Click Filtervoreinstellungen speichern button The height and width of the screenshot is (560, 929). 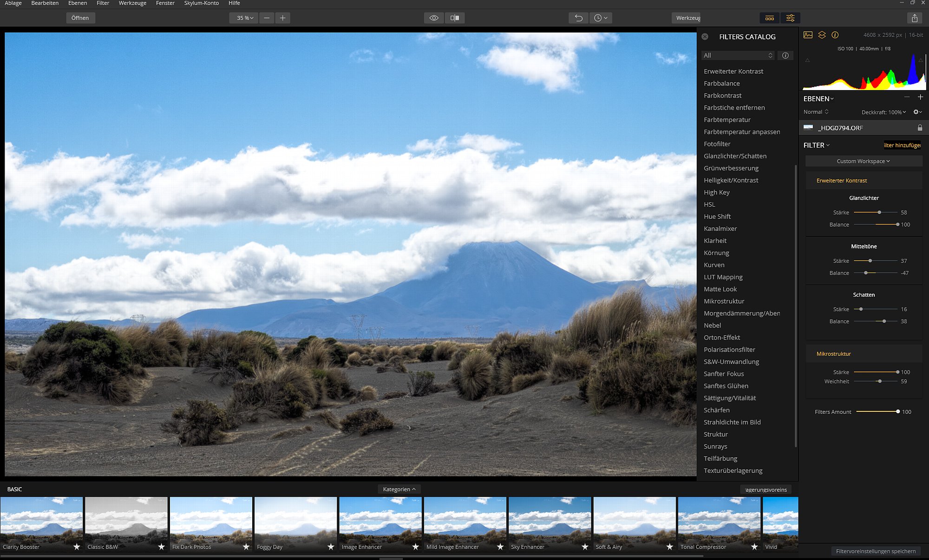tap(876, 551)
